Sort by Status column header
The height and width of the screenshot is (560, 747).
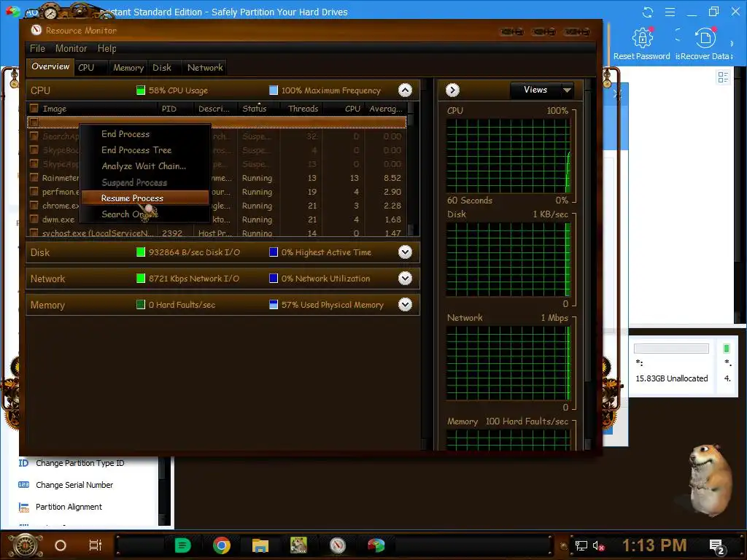[259, 109]
